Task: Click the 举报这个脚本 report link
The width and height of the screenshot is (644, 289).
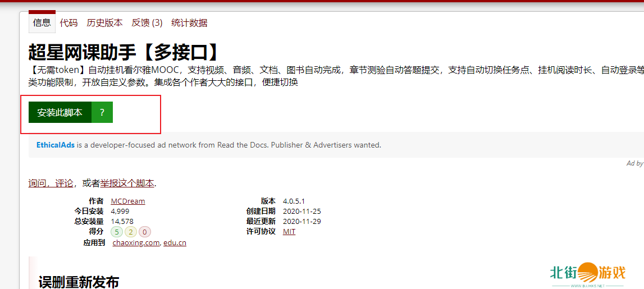Action: (x=127, y=183)
